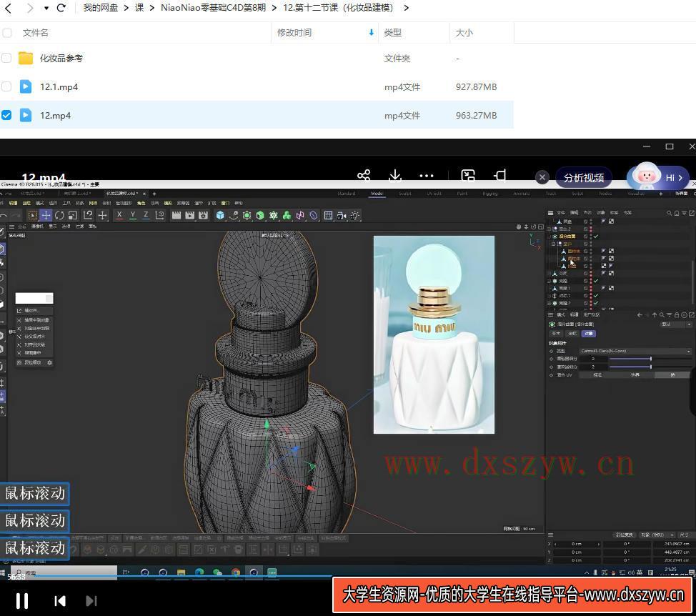Select the Object tab in Attribute Manager
696x616 pixels.
point(589,333)
